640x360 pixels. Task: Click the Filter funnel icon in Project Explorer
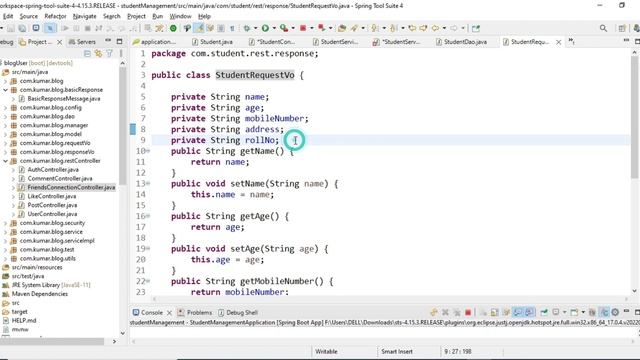[x=109, y=53]
